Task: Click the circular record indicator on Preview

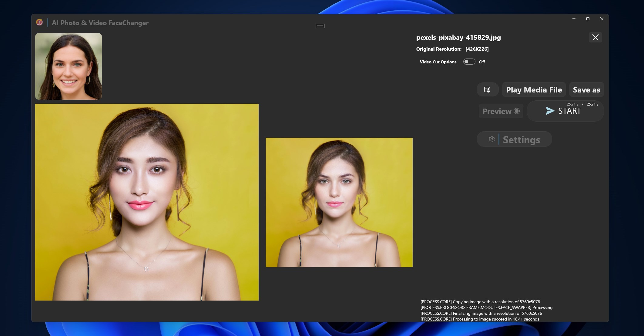Action: coord(517,111)
